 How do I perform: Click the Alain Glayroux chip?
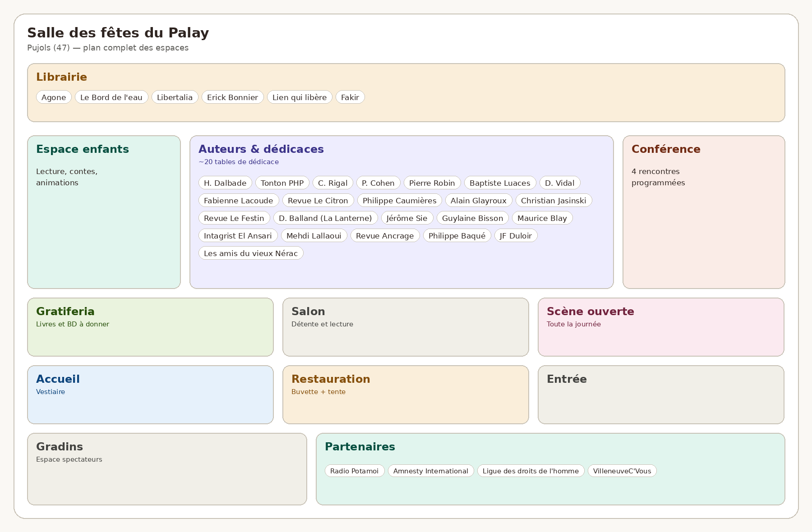tap(479, 201)
